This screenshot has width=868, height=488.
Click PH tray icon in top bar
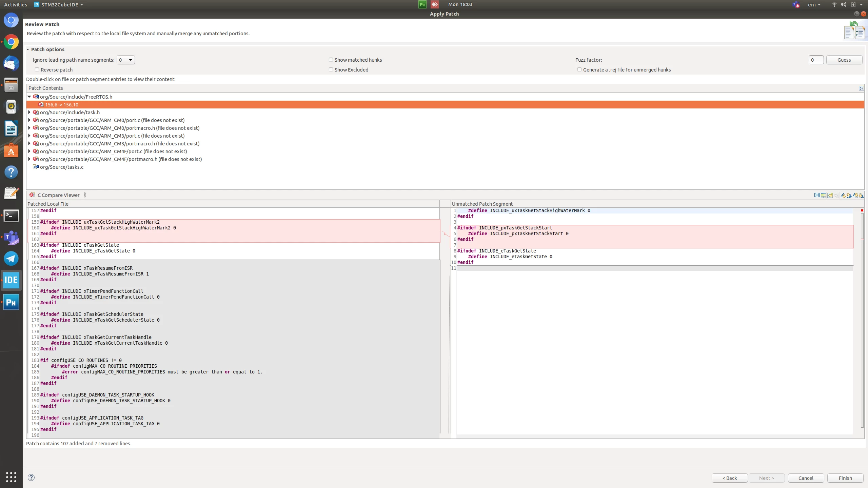pos(422,4)
